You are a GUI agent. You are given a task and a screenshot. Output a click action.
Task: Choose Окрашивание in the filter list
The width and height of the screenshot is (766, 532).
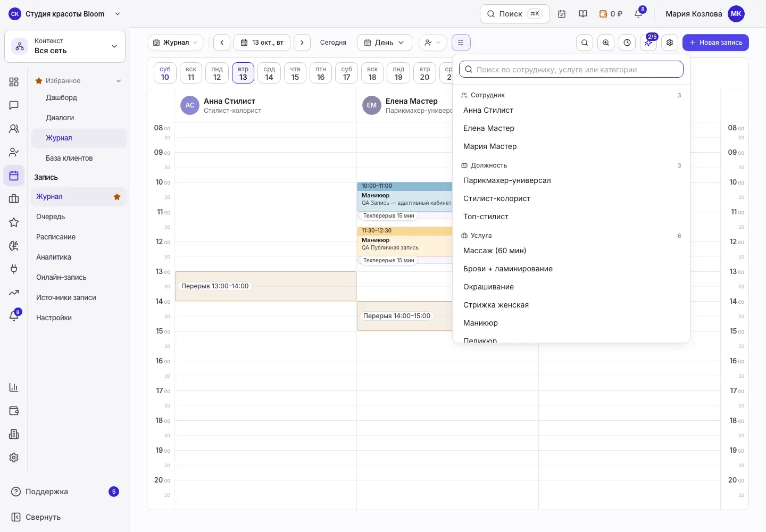(x=571, y=287)
